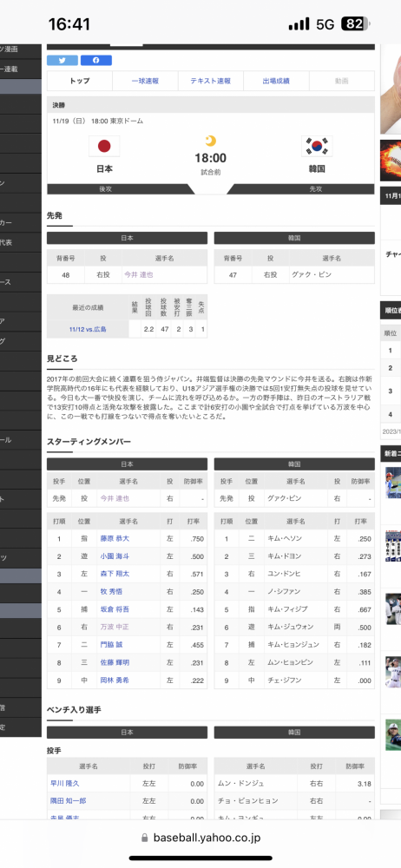This screenshot has height=868, width=401.
Task: Open 門脇 誠 player page
Action: [x=111, y=644]
